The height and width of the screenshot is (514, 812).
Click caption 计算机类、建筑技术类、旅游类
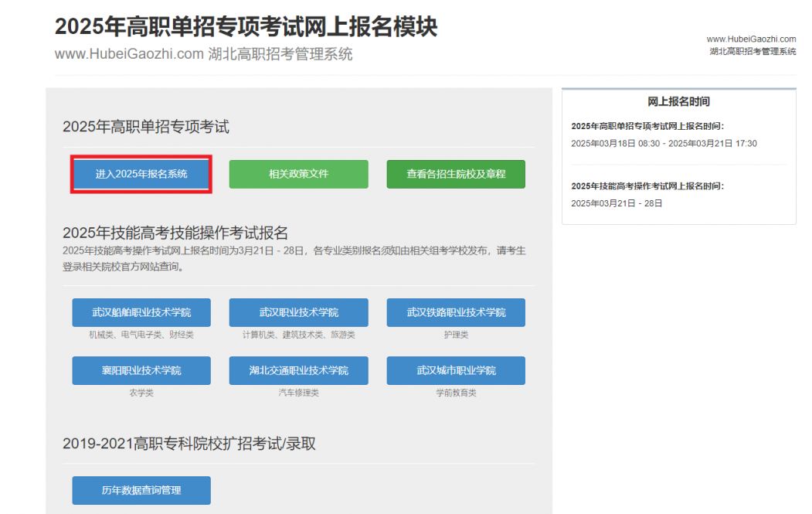[299, 335]
